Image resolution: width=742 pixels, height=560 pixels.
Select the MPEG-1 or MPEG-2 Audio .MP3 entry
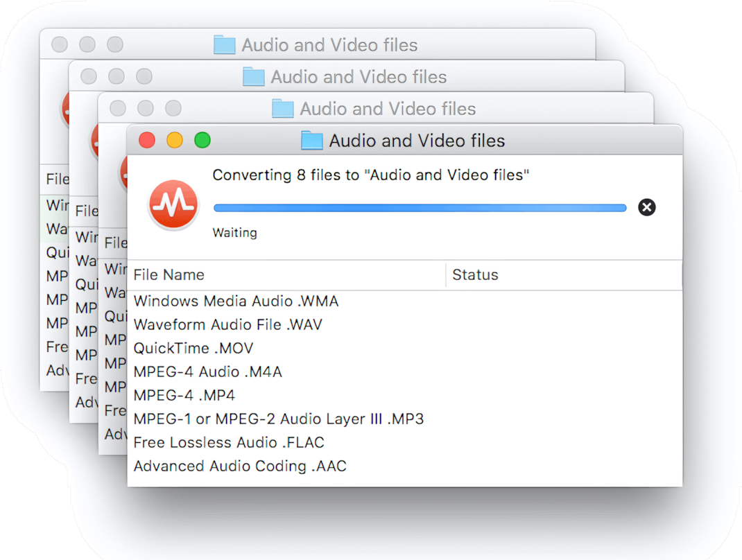pos(279,419)
